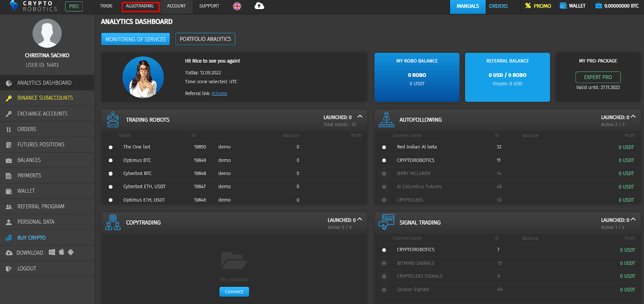Open Orders from the top bar
Viewport: 644px width, 304px height.
(498, 6)
